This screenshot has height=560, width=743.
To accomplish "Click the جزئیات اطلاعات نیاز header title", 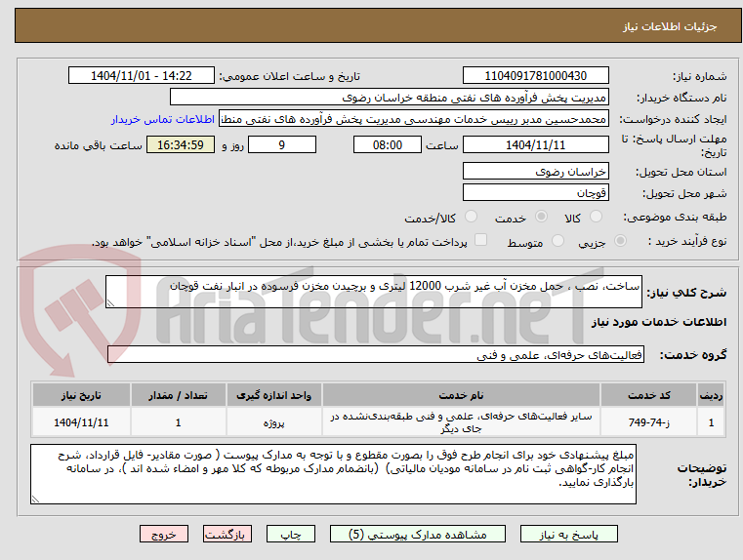I will pos(670,26).
